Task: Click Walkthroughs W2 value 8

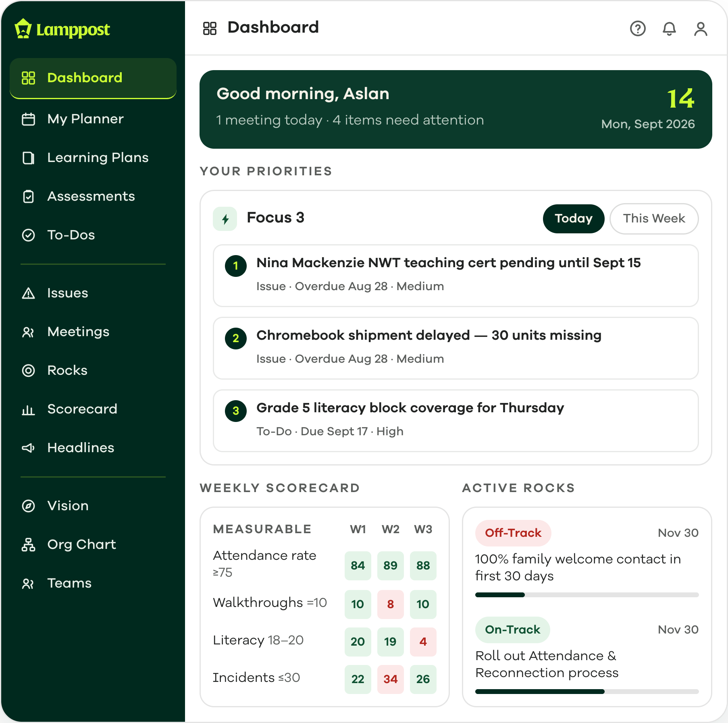Action: coord(390,604)
